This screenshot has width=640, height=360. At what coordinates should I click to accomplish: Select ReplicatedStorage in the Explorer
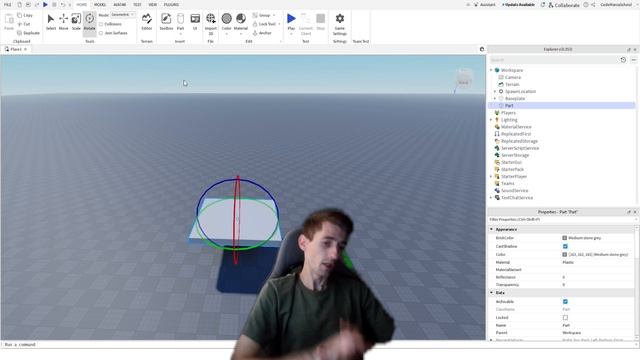[519, 141]
